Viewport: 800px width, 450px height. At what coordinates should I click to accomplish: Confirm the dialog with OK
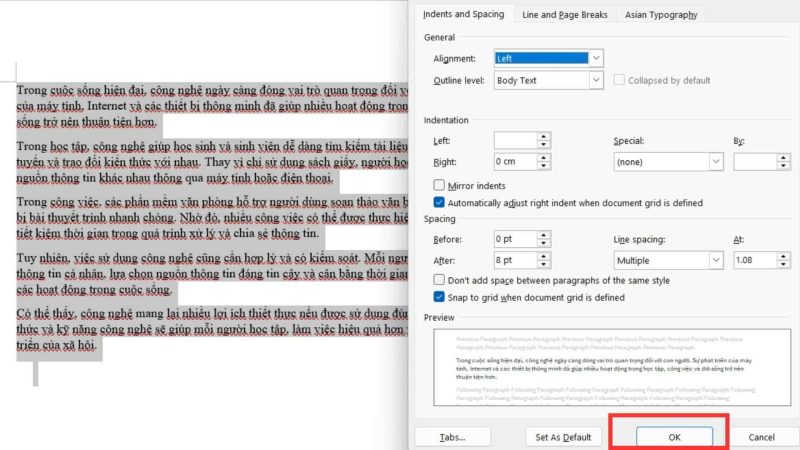(x=674, y=437)
